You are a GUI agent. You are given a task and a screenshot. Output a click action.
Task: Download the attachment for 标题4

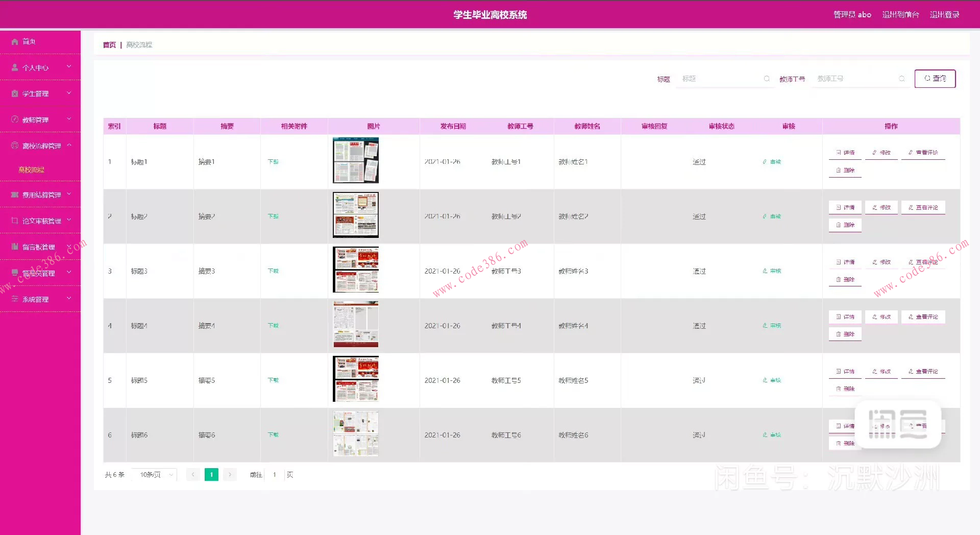click(273, 326)
